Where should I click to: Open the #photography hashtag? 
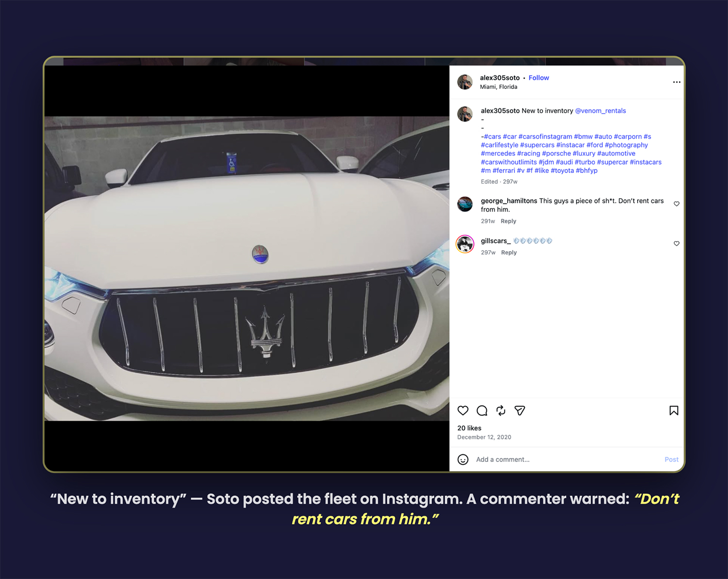626,145
